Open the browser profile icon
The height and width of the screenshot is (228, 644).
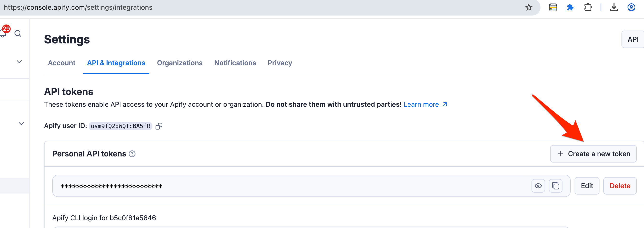[631, 8]
